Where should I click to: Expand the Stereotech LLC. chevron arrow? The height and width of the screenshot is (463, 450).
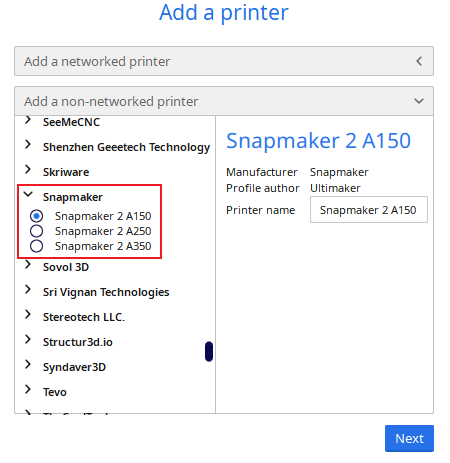coord(28,314)
